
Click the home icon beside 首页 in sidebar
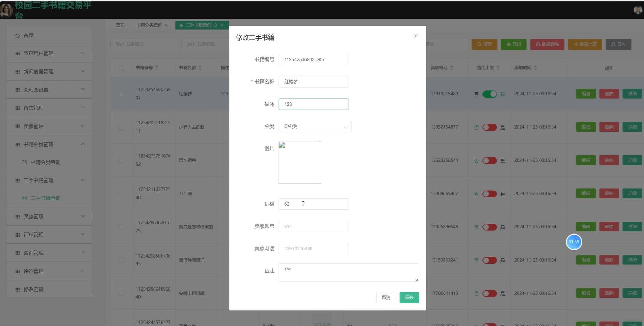tap(18, 35)
